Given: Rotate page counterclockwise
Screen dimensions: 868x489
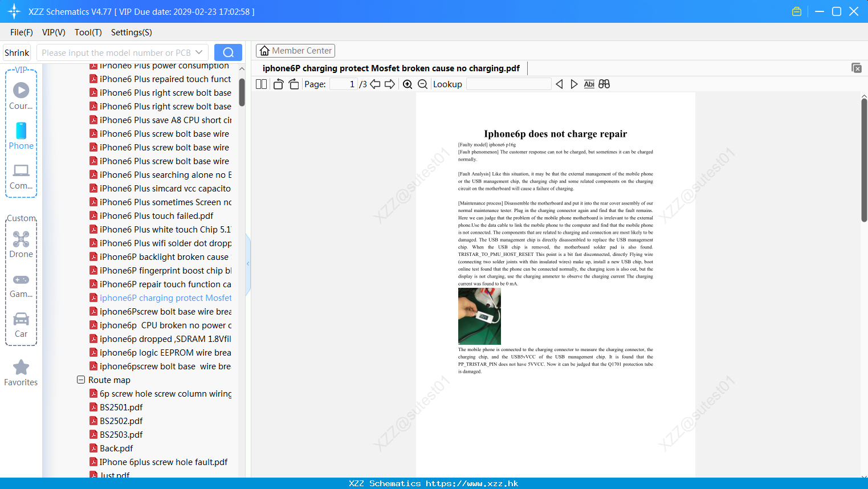Looking at the screenshot, I should pos(278,84).
